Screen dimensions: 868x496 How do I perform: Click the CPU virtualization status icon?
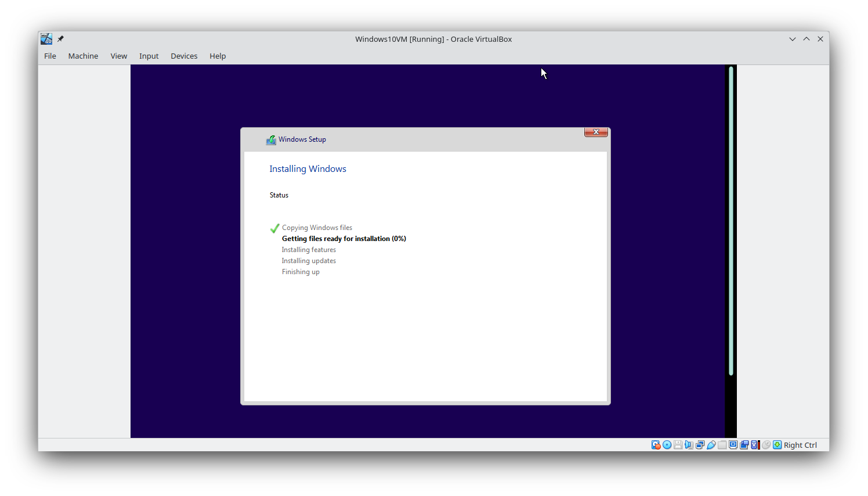pos(755,445)
